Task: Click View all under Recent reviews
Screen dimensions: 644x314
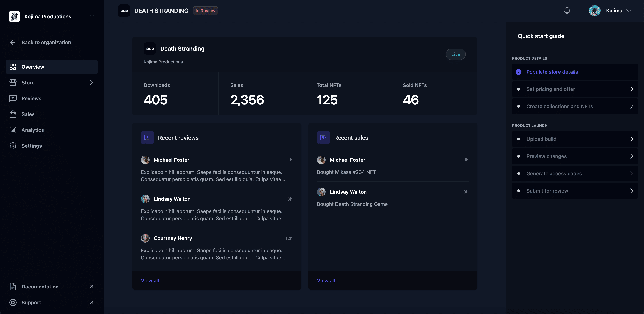Action: pos(150,281)
